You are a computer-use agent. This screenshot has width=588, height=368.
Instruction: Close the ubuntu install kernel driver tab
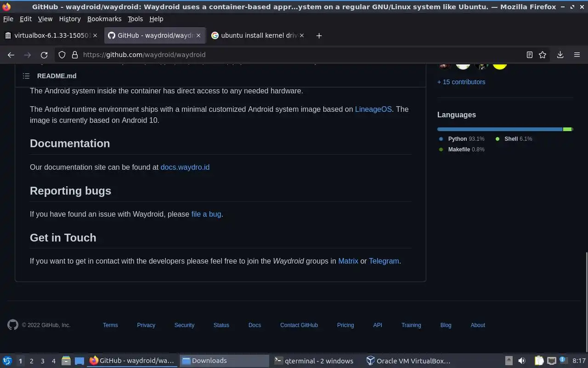302,35
